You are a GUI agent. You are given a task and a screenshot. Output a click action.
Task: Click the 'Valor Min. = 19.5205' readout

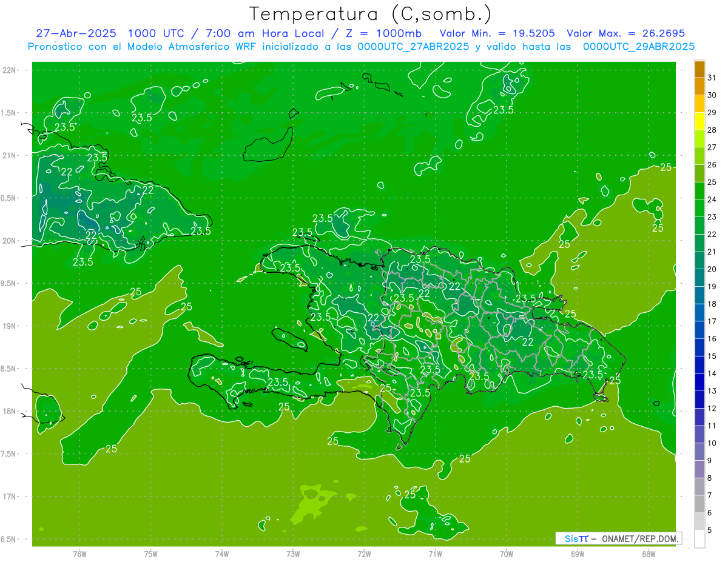point(497,33)
